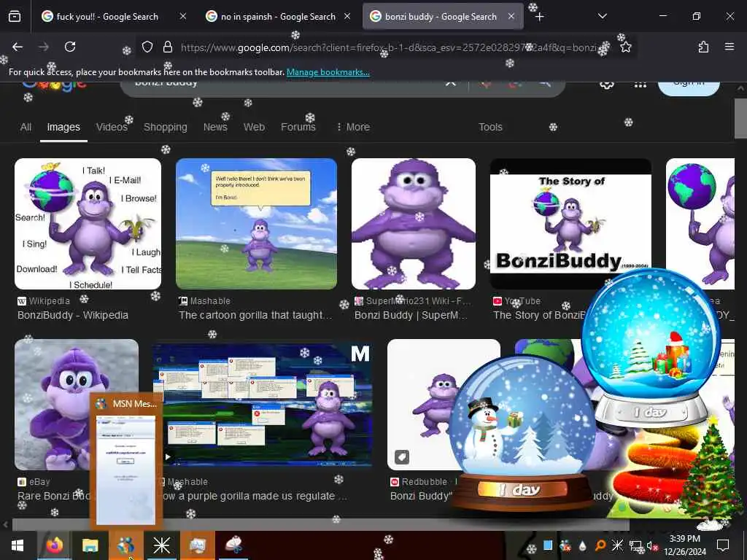Click the product tag icon on Redbubble image
The height and width of the screenshot is (560, 747).
click(x=402, y=457)
